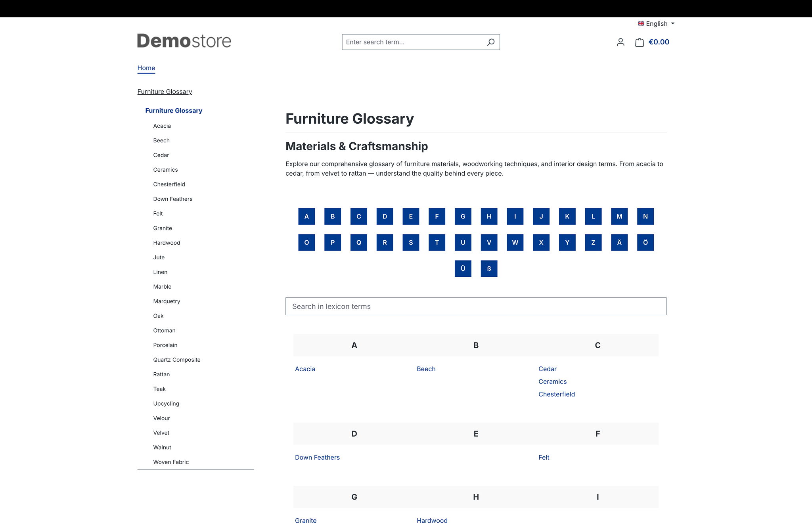Click the Home navigation item
812x525 pixels.
[x=146, y=68]
